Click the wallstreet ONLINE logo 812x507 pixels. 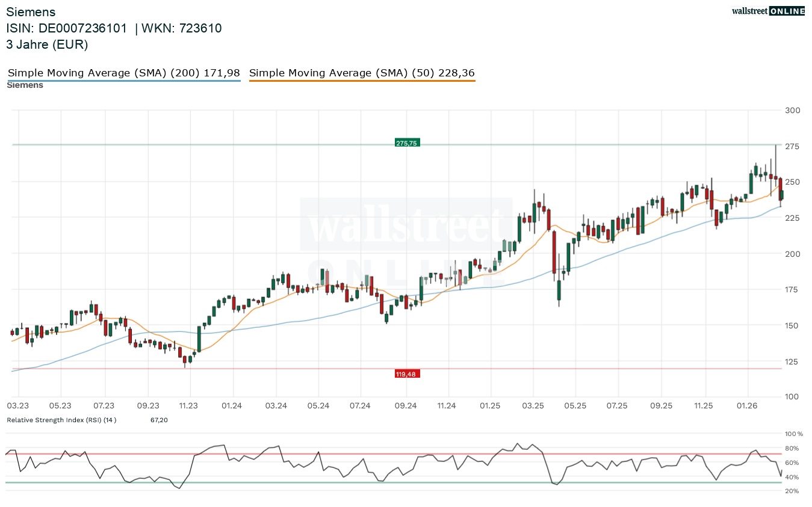pos(767,11)
